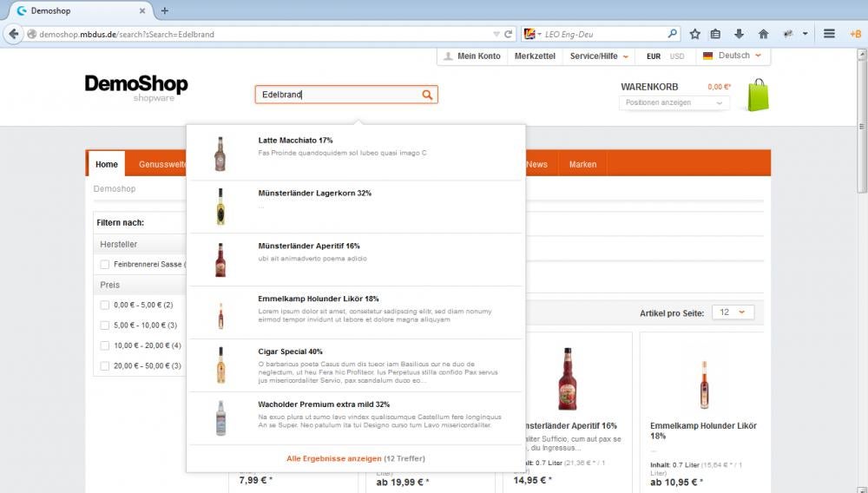Image resolution: width=868 pixels, height=493 pixels.
Task: Open the browser downloads arrow icon
Action: click(740, 34)
